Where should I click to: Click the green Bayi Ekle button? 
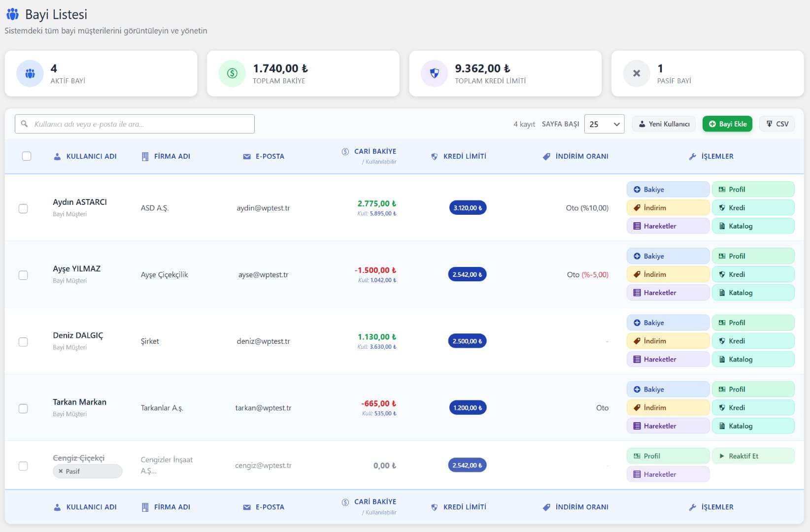727,124
